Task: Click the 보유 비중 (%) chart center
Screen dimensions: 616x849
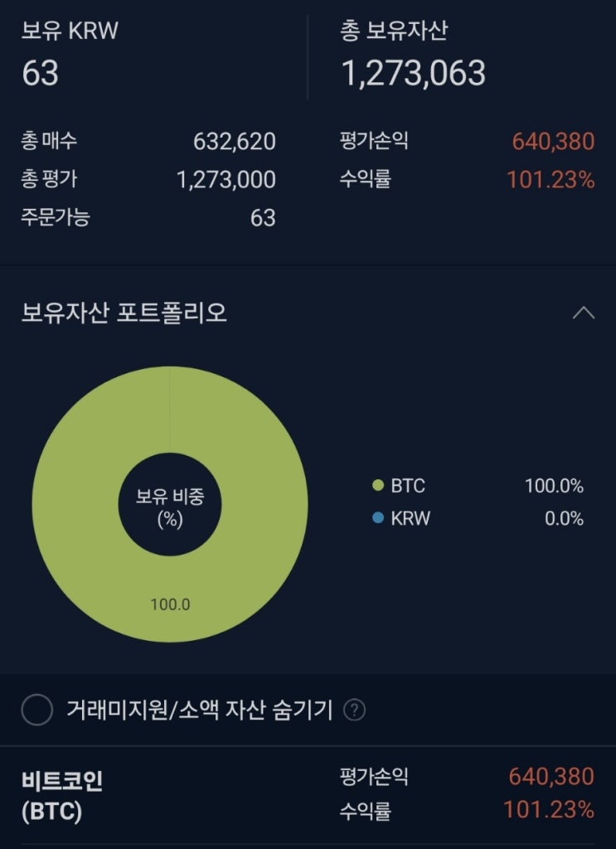Action: click(170, 504)
